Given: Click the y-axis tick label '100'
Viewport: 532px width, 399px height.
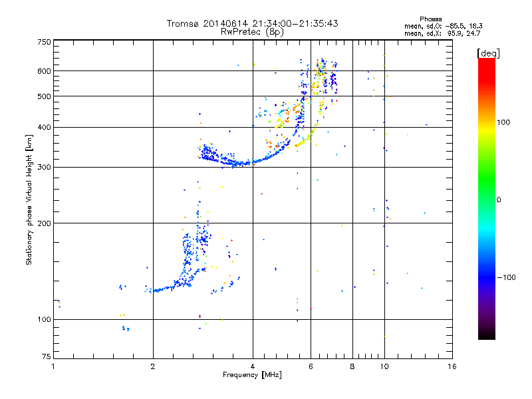Looking at the screenshot, I should click(44, 319).
